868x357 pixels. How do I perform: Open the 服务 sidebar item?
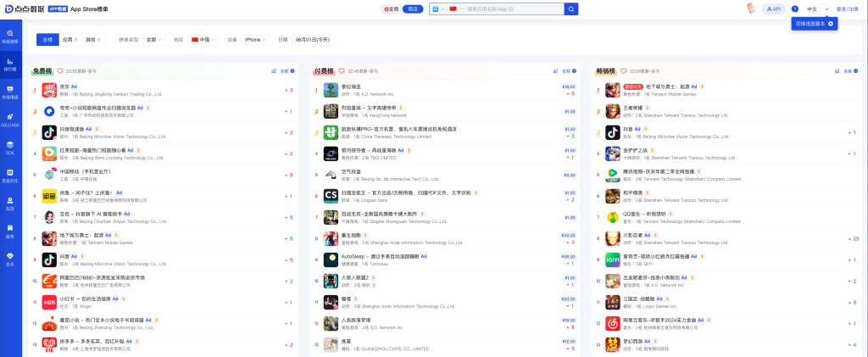(x=10, y=231)
